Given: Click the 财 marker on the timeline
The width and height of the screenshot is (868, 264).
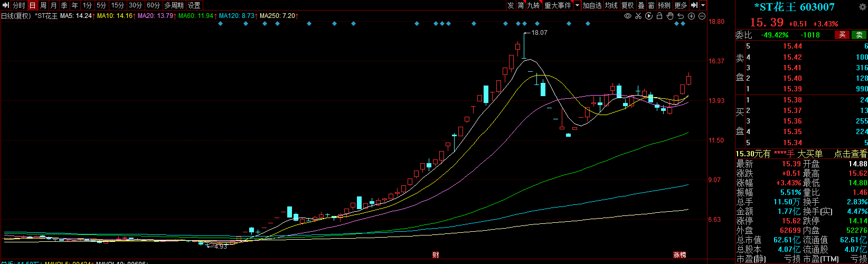Looking at the screenshot, I should point(436,255).
